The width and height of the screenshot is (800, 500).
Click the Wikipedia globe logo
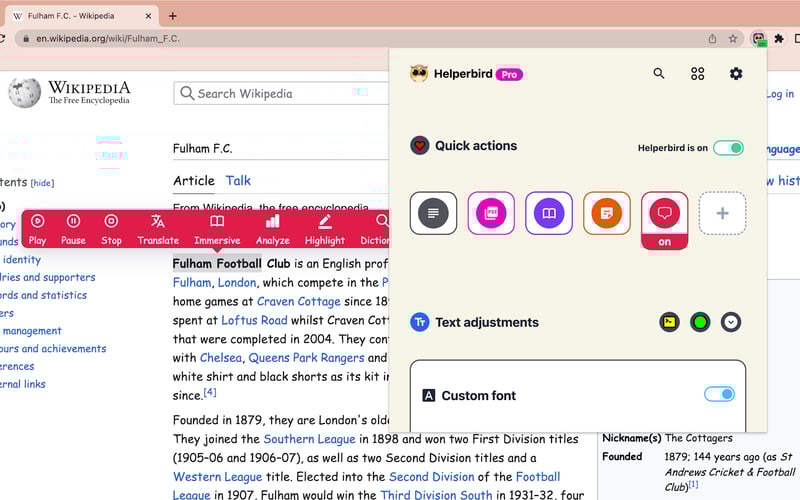[x=24, y=93]
